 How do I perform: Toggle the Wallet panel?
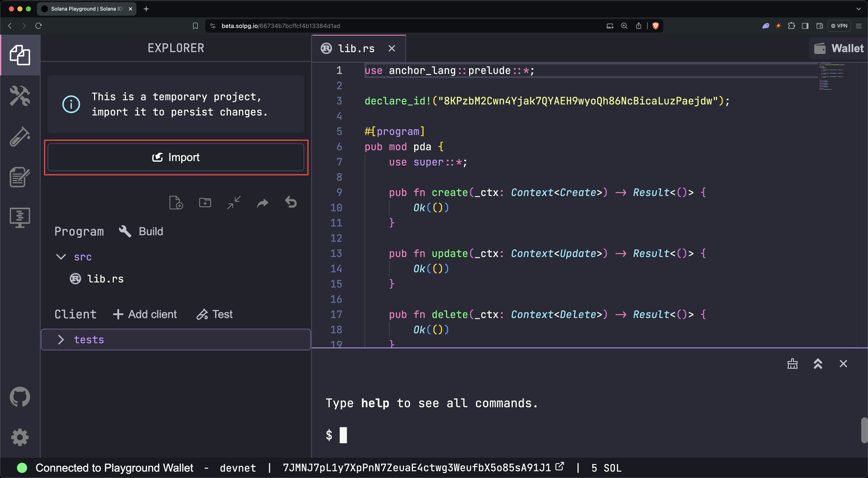tap(839, 49)
